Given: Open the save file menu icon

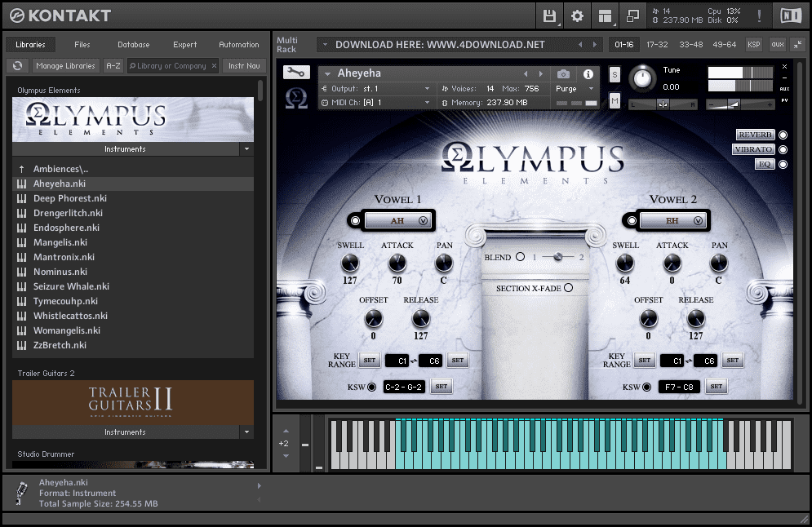Looking at the screenshot, I should pyautogui.click(x=549, y=16).
